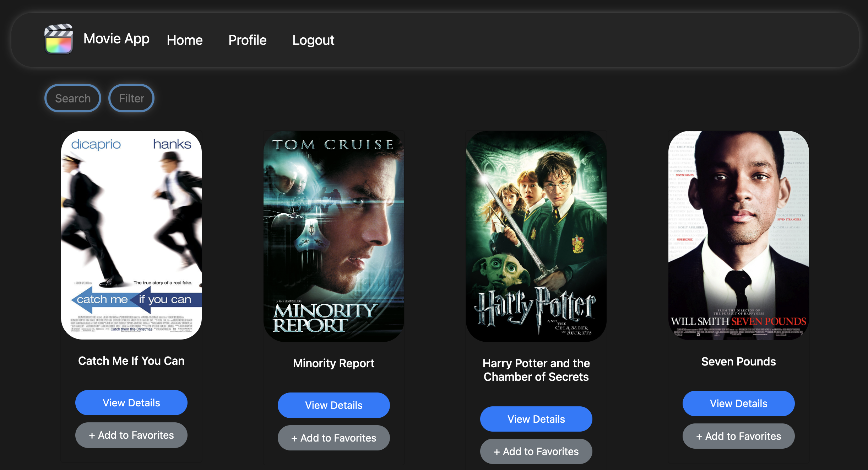Add Seven Pounds to favorites
The width and height of the screenshot is (868, 470).
[x=738, y=436]
